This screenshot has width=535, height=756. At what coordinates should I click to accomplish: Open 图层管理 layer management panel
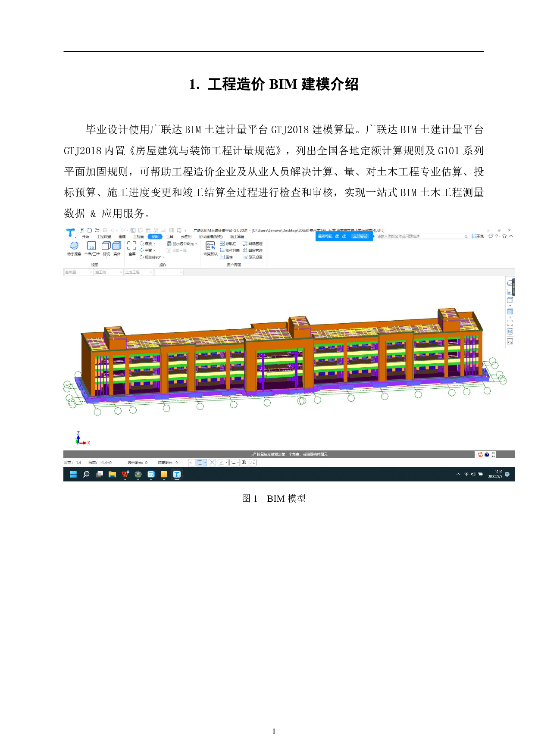(x=253, y=250)
